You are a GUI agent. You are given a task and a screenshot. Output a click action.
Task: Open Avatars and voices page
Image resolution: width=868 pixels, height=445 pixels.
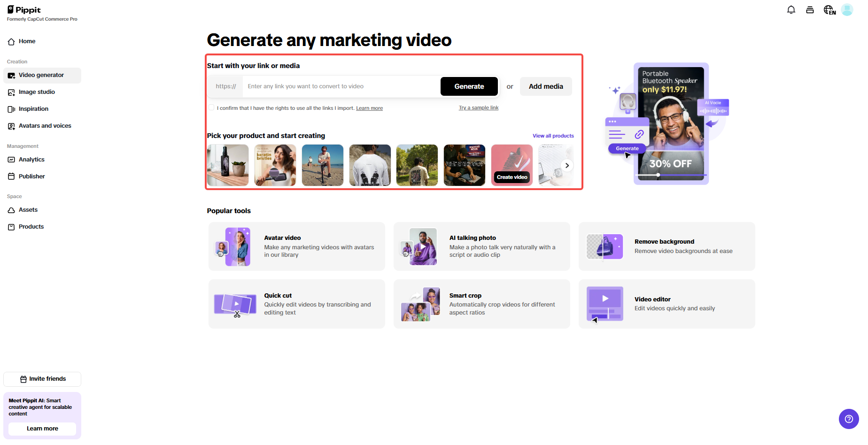42,126
